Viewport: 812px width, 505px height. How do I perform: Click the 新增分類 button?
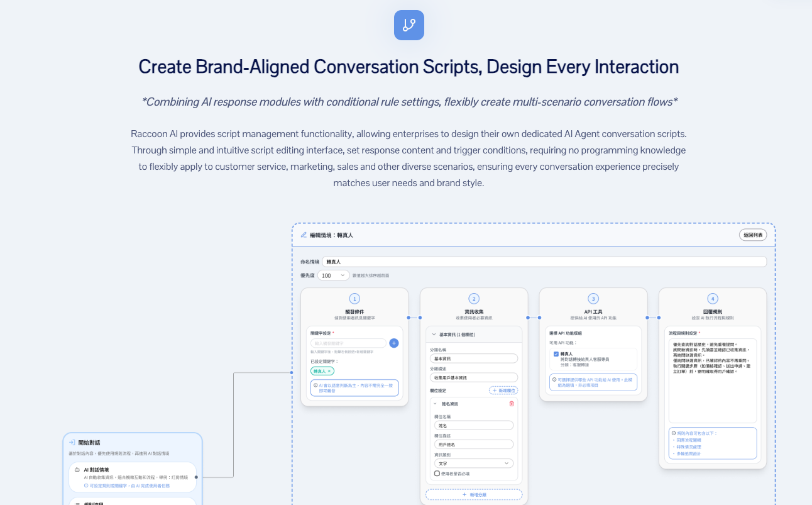coord(474,495)
